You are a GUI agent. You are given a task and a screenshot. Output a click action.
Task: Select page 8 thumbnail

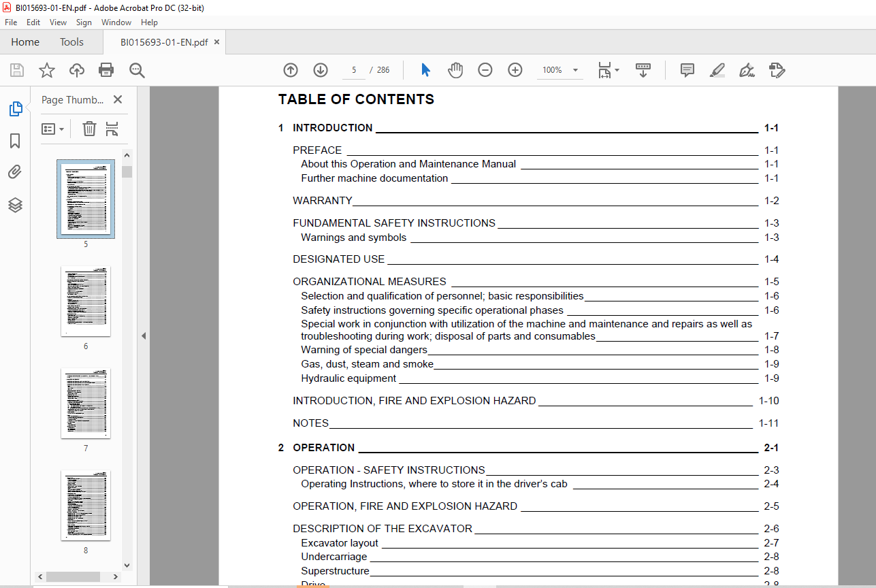pos(86,506)
